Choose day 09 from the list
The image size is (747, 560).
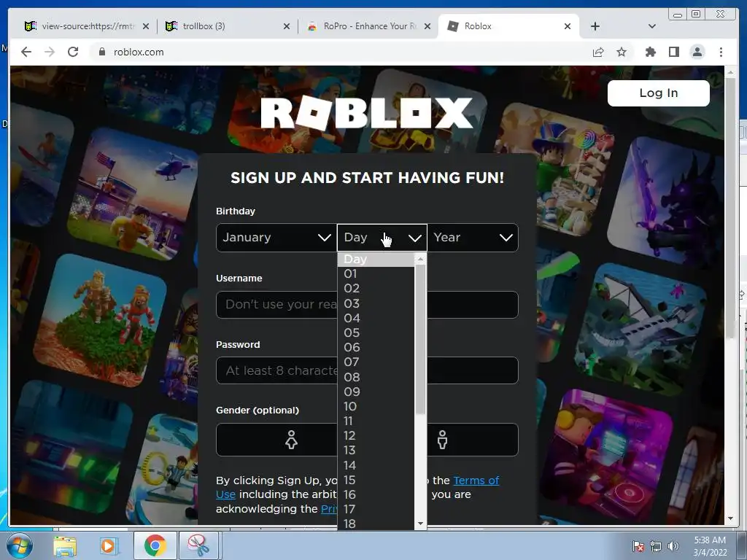(x=376, y=392)
